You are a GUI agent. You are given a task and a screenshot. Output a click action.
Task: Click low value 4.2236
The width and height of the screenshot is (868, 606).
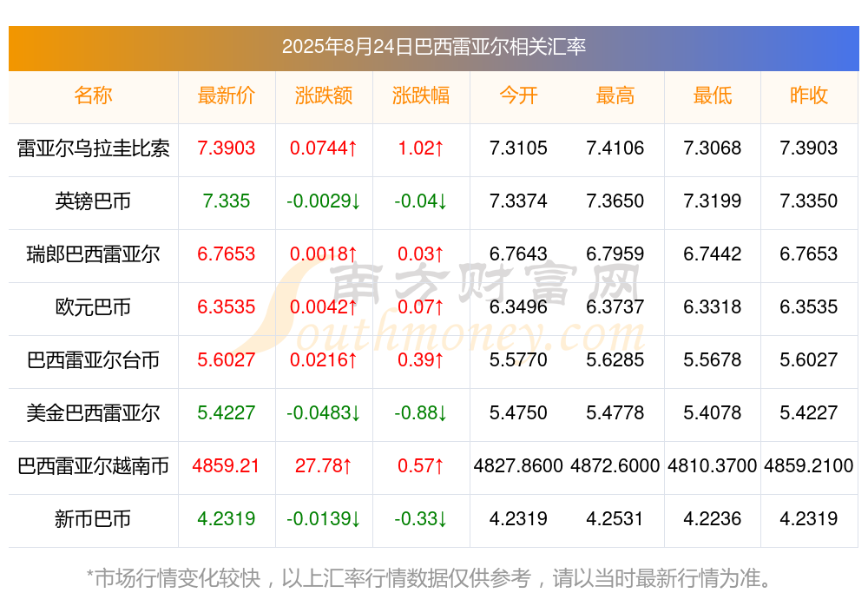click(713, 519)
